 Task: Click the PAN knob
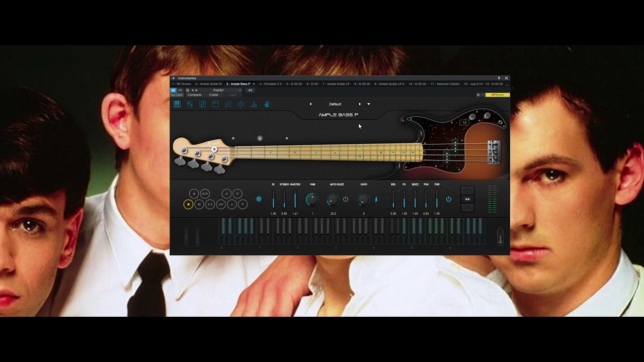point(312,200)
